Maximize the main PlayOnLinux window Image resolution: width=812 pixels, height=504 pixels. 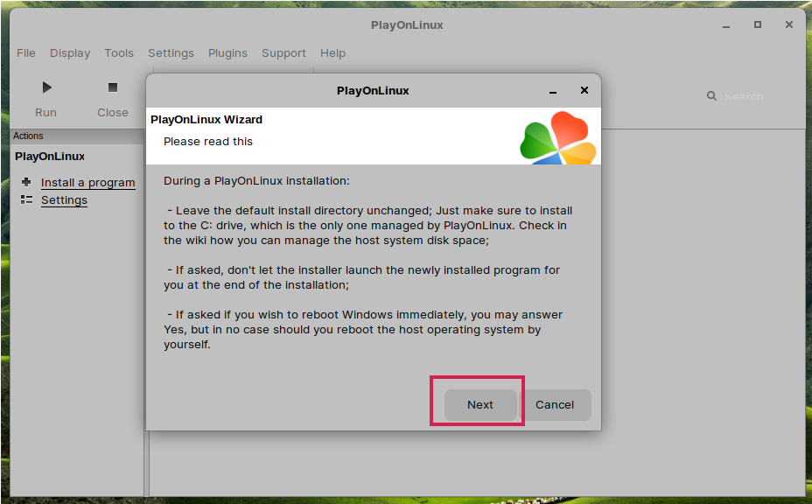(758, 24)
